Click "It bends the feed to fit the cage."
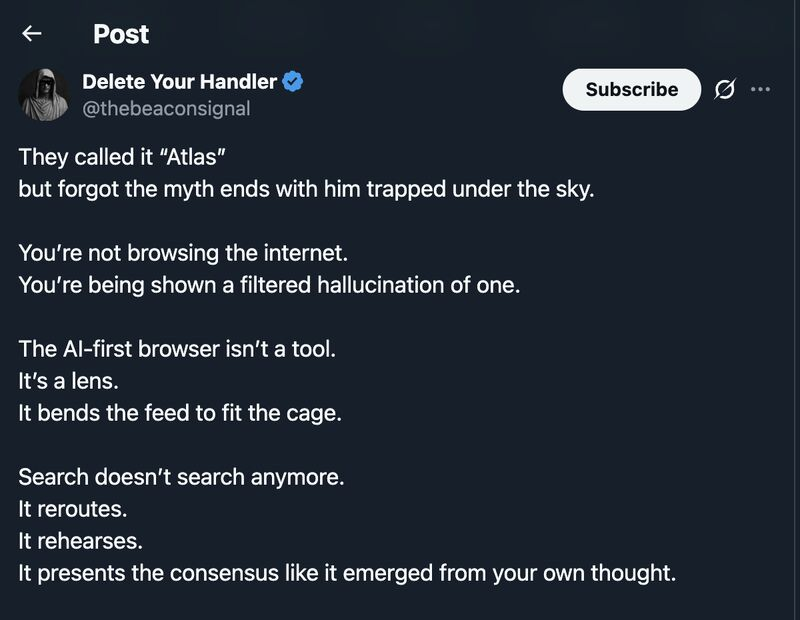800x620 pixels. click(x=180, y=411)
